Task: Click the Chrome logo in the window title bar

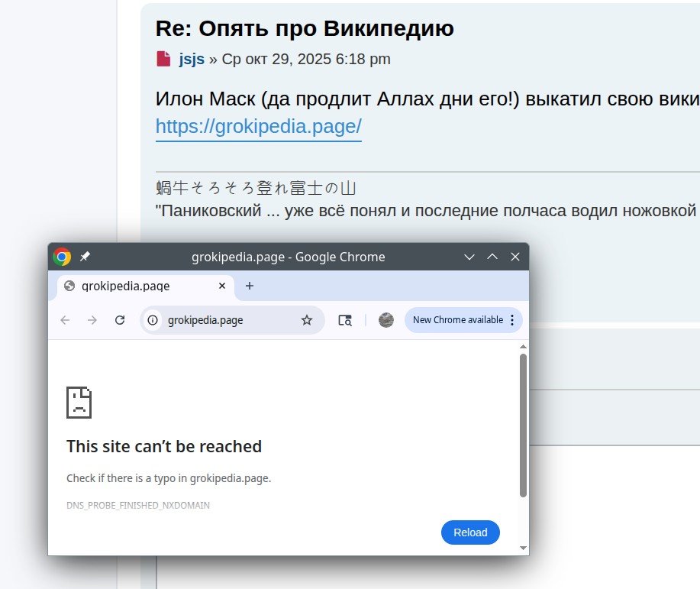Action: click(61, 257)
